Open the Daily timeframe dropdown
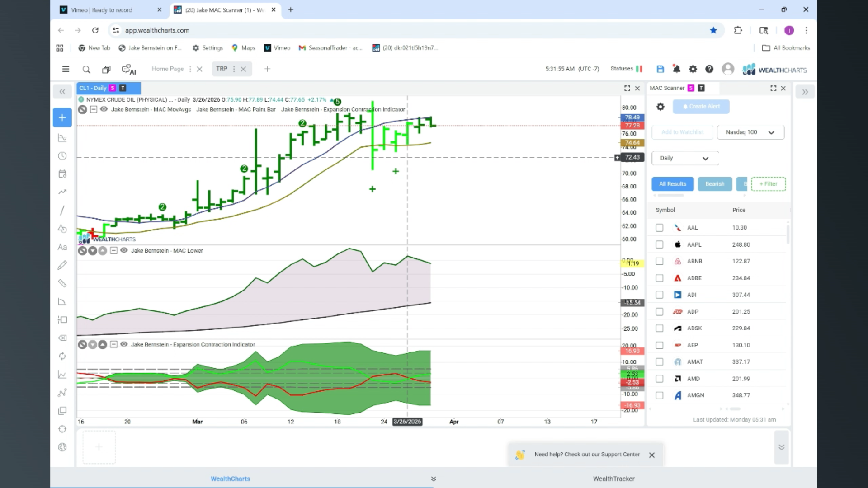The width and height of the screenshot is (868, 488). 684,158
